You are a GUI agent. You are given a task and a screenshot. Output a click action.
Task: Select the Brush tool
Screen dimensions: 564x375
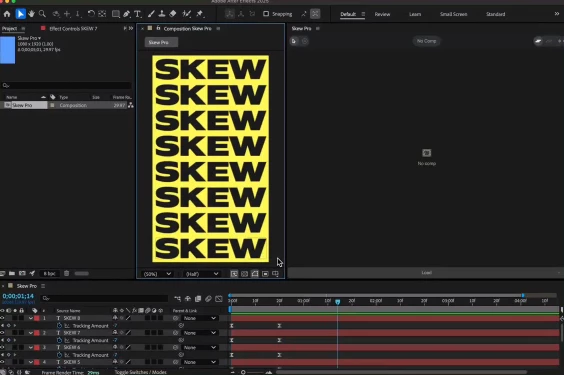coord(151,14)
